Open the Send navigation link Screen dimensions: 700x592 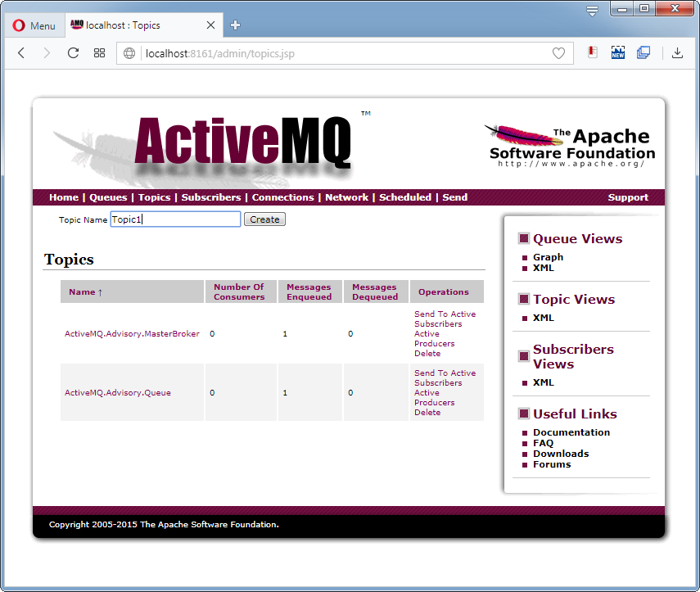455,197
